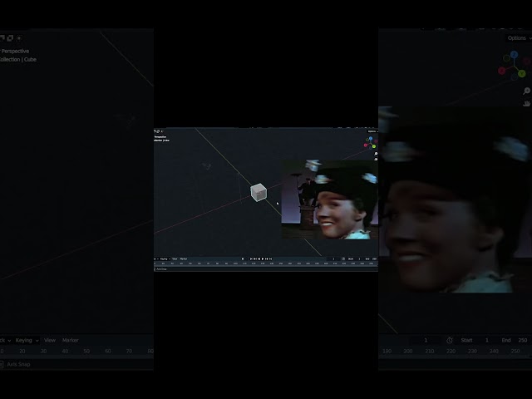Open Keying dropdown in dimmed backdrop
This screenshot has width=532, height=399.
pos(27,340)
